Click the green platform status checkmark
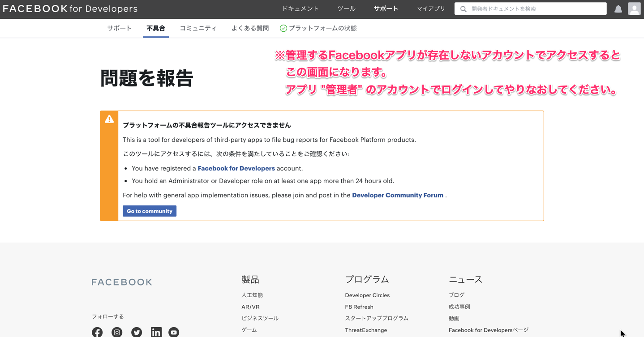The width and height of the screenshot is (644, 337). [283, 28]
